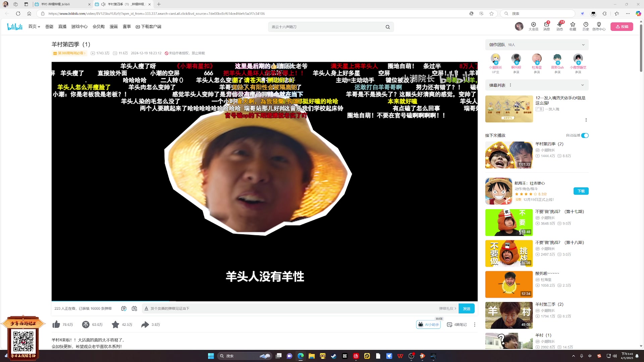This screenshot has height=362, width=644.
Task: Open 直播 nav item
Action: [62, 26]
